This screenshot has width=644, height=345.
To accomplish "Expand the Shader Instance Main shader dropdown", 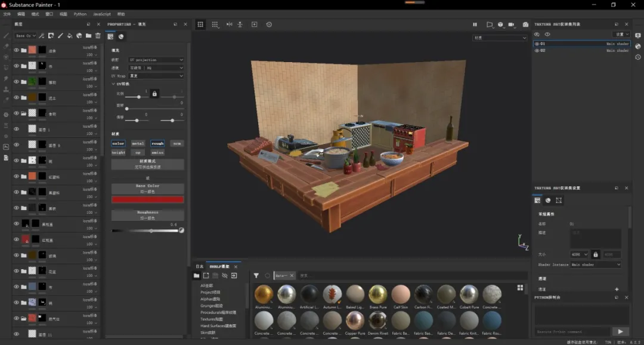I will (x=596, y=264).
